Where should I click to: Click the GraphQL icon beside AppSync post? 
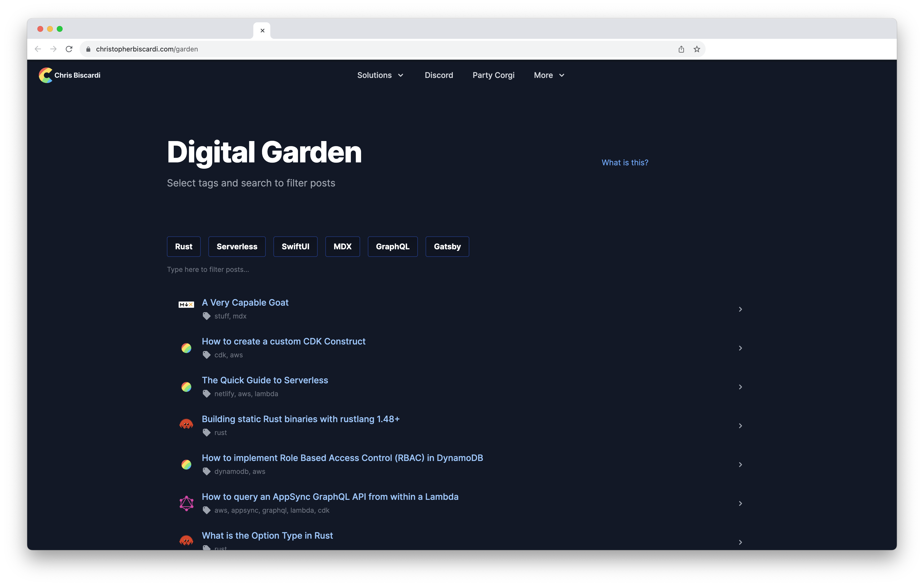pos(186,503)
